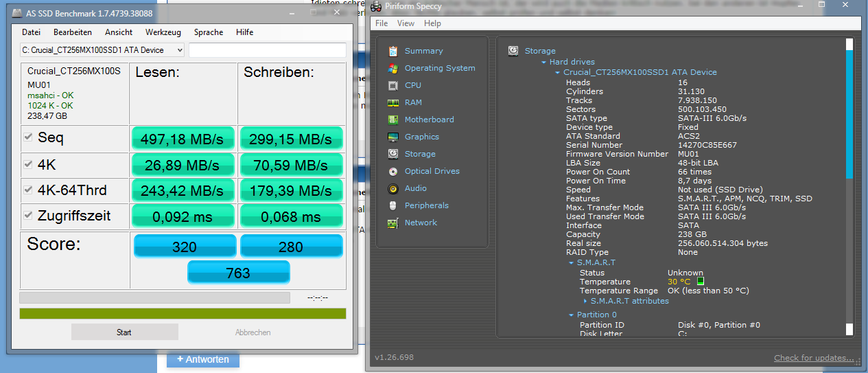The height and width of the screenshot is (373, 868).
Task: Toggle the Zugriffszeit benchmark checkbox
Action: tap(28, 216)
